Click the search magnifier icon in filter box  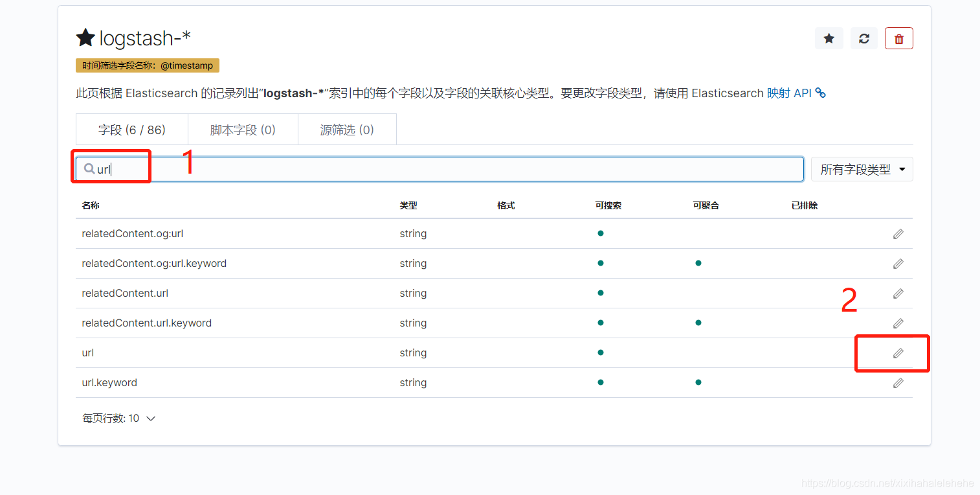[89, 169]
